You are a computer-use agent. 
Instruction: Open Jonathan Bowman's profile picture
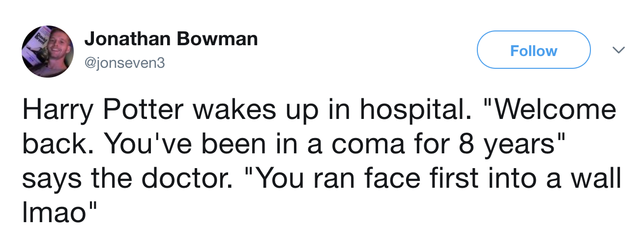(48, 52)
